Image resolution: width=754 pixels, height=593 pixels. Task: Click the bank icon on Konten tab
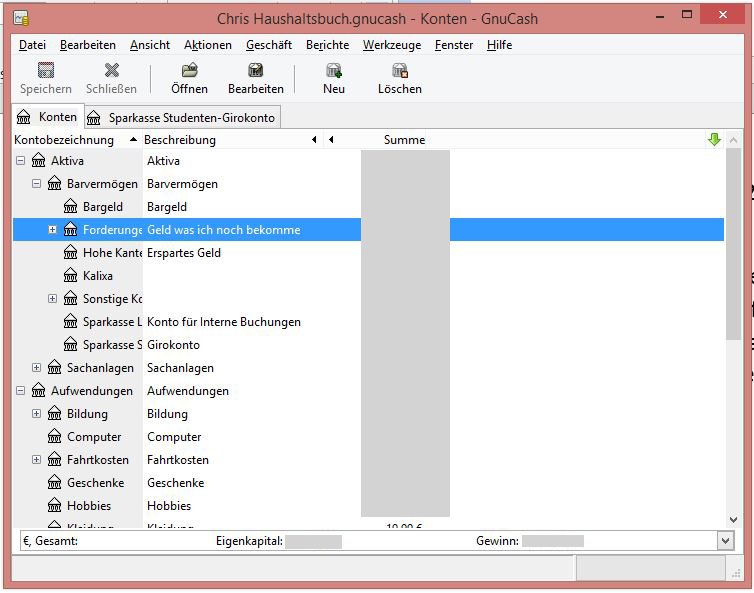(24, 117)
